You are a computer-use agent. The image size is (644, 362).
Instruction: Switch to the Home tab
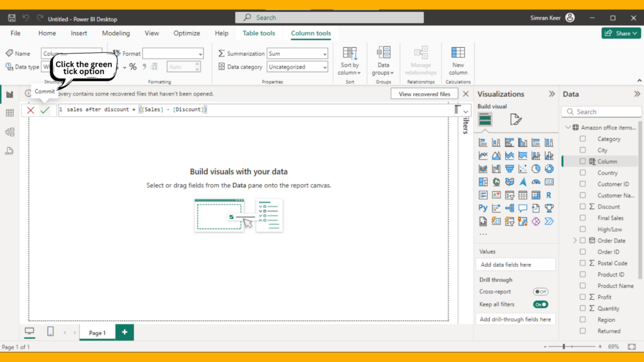(47, 33)
